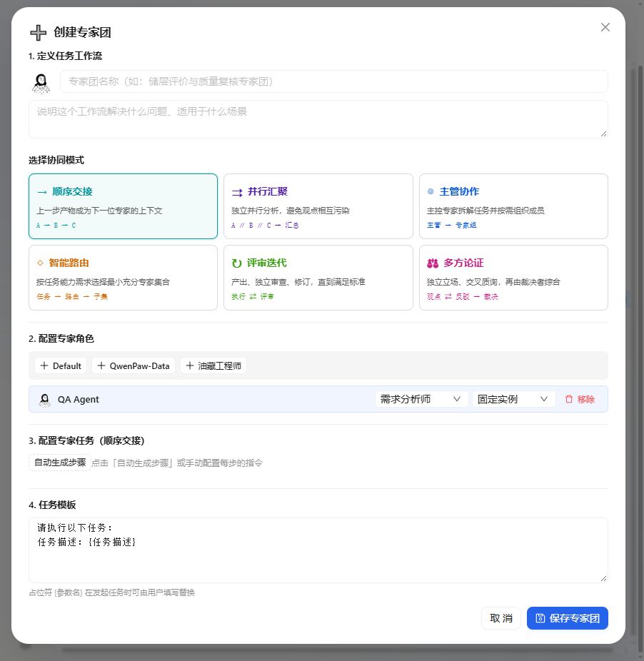644x661 pixels.
Task: Click the plus icon next to 创建专家团 title
Action: click(x=38, y=32)
